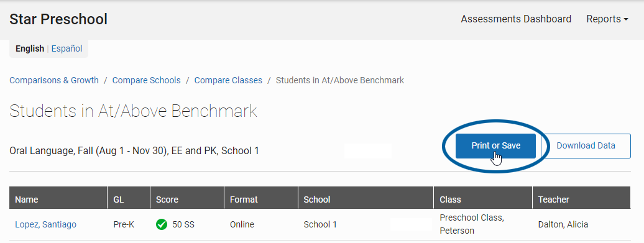Click the Download Data button
This screenshot has width=644, height=243.
coord(586,145)
